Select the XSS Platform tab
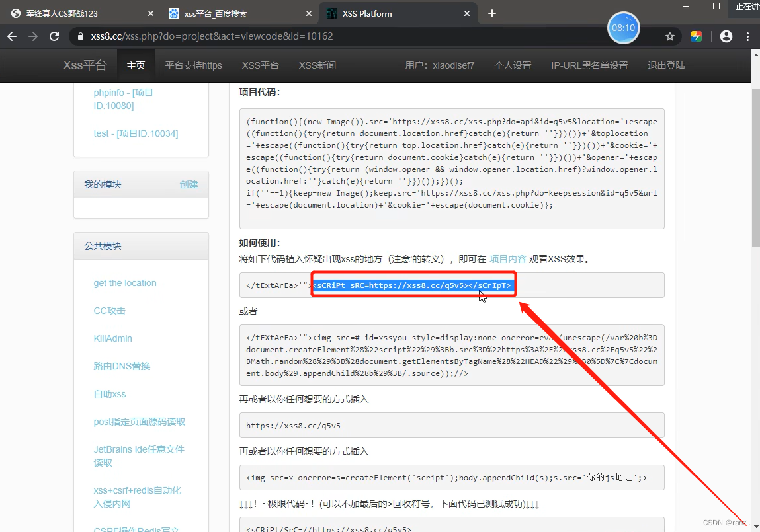The width and height of the screenshot is (760, 532). (398, 14)
